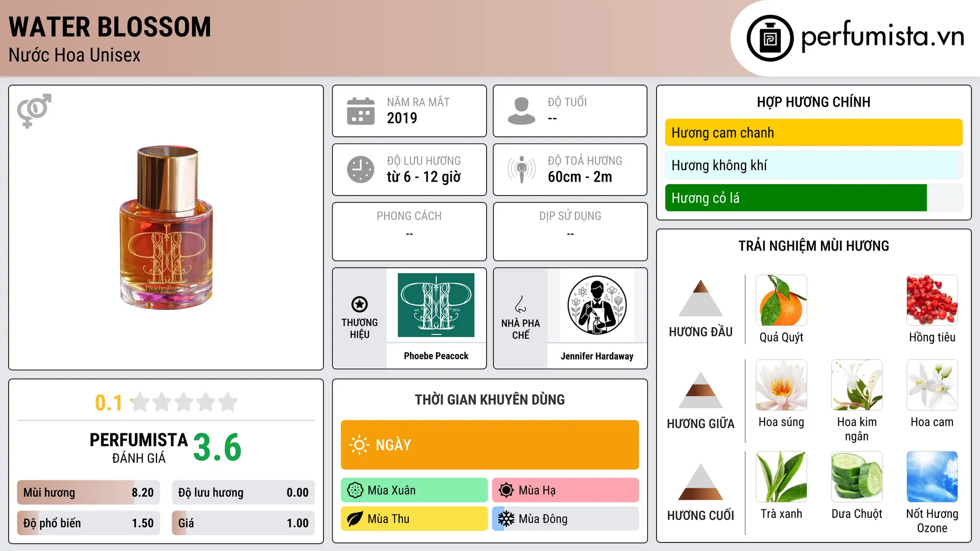This screenshot has height=551, width=980.
Task: Click the light blue Hương không khí accord bar
Action: pos(813,165)
